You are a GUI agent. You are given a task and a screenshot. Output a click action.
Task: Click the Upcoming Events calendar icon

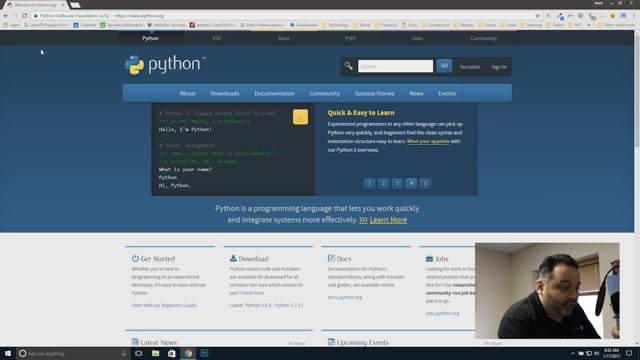331,342
